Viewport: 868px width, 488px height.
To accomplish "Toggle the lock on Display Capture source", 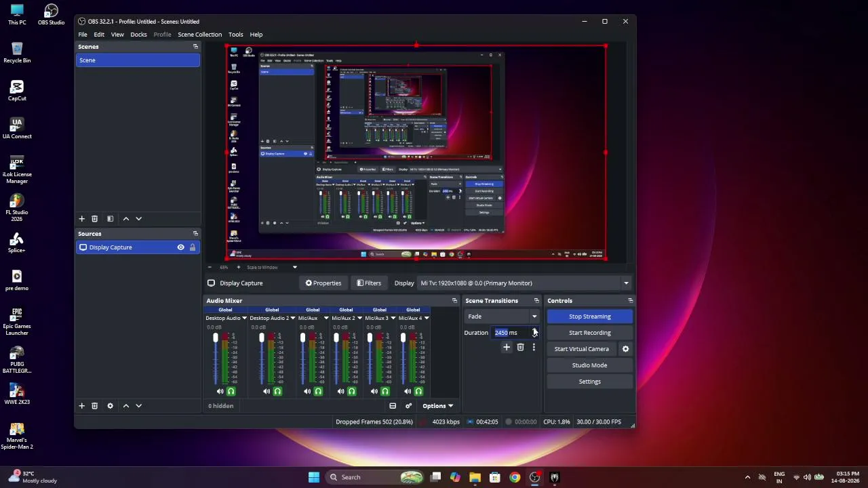I will [193, 247].
